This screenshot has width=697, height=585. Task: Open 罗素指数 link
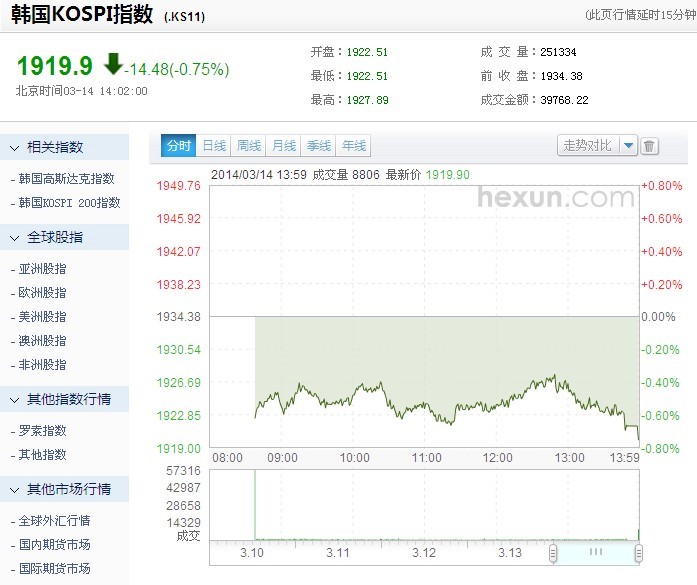click(42, 431)
